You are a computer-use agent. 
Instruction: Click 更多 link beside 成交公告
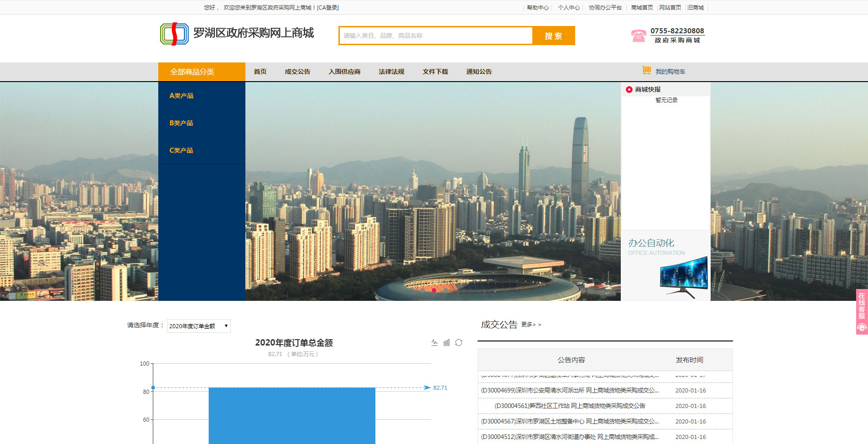click(531, 325)
